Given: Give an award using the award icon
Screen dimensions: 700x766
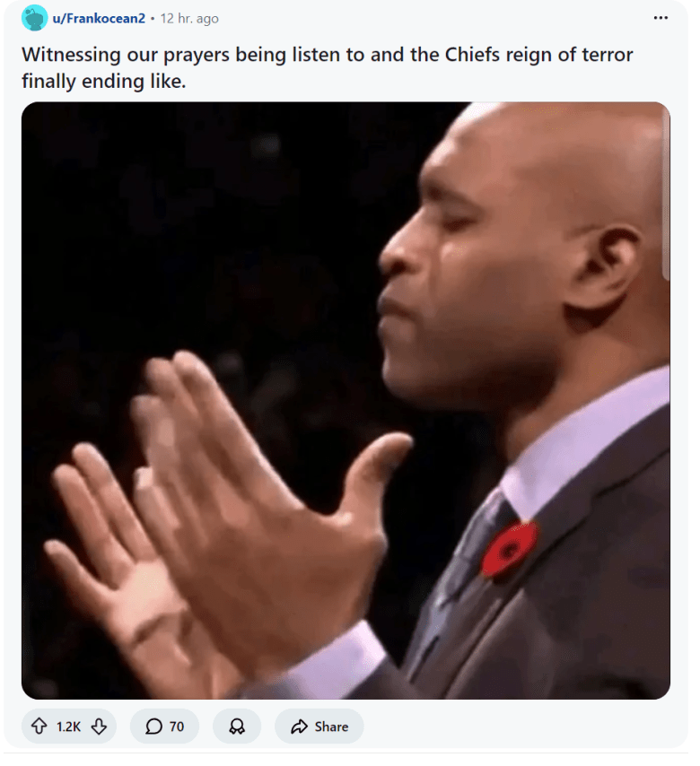Looking at the screenshot, I should tap(237, 727).
